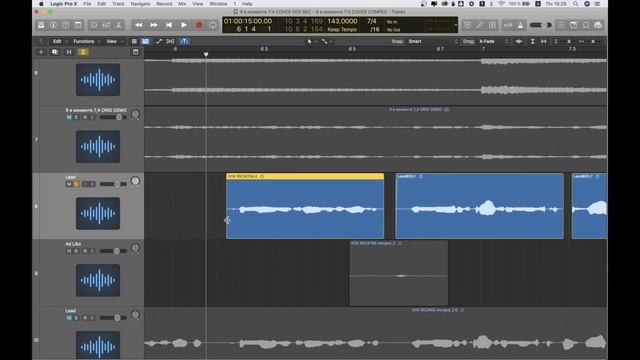Viewport: 640px width, 360px height.
Task: Adjust the master volume slider
Action: [x=540, y=25]
